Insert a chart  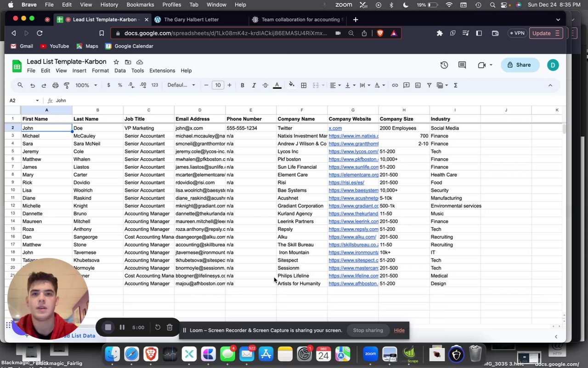coord(418,85)
